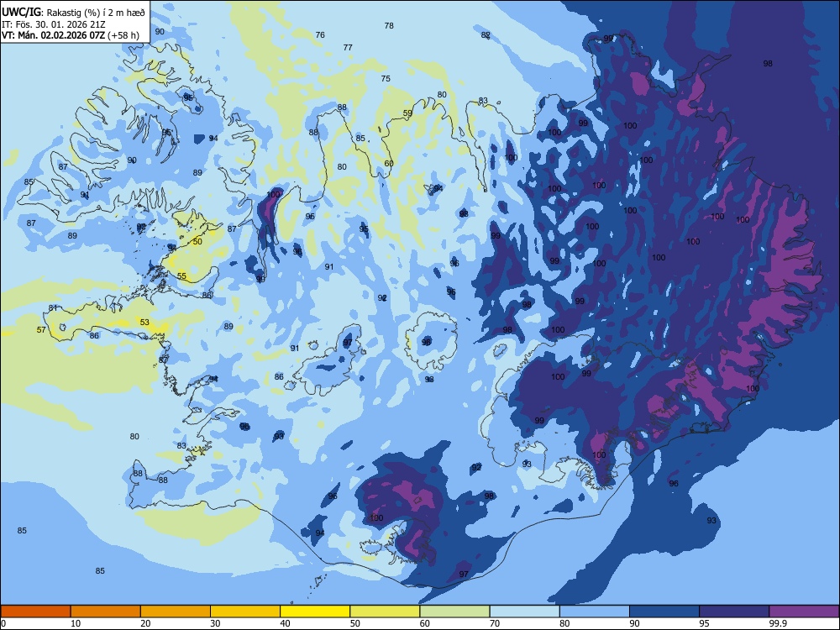Image resolution: width=840 pixels, height=630 pixels.
Task: Click the amber 20–30 legend swatch
Action: [176, 612]
